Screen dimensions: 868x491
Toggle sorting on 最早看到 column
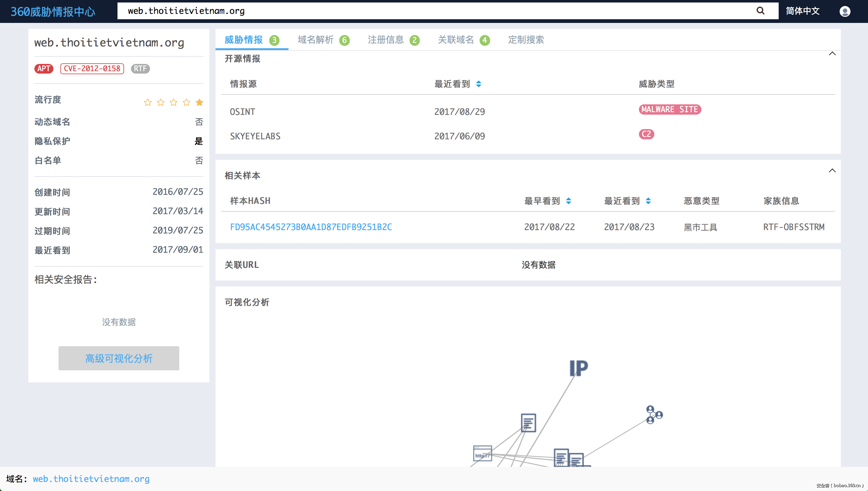point(569,201)
